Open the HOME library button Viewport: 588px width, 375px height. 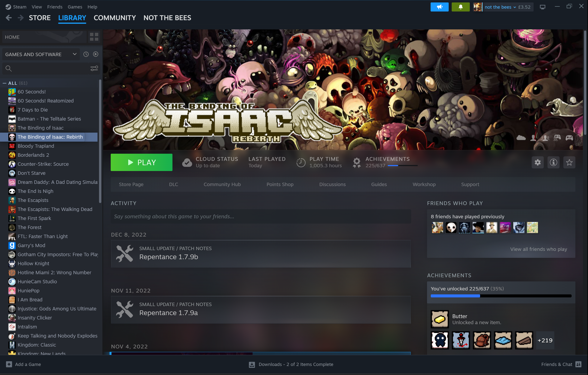pos(44,37)
